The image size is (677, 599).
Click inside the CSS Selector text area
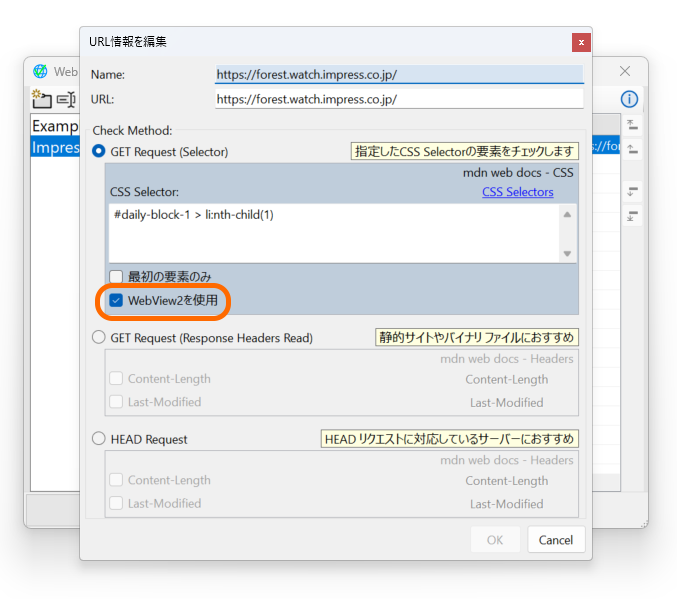(x=334, y=233)
